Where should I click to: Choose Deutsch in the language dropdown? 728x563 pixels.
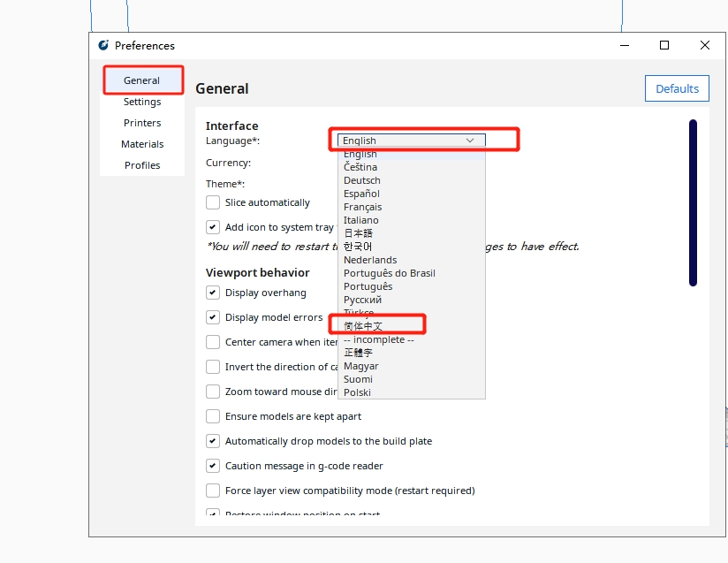pos(362,180)
